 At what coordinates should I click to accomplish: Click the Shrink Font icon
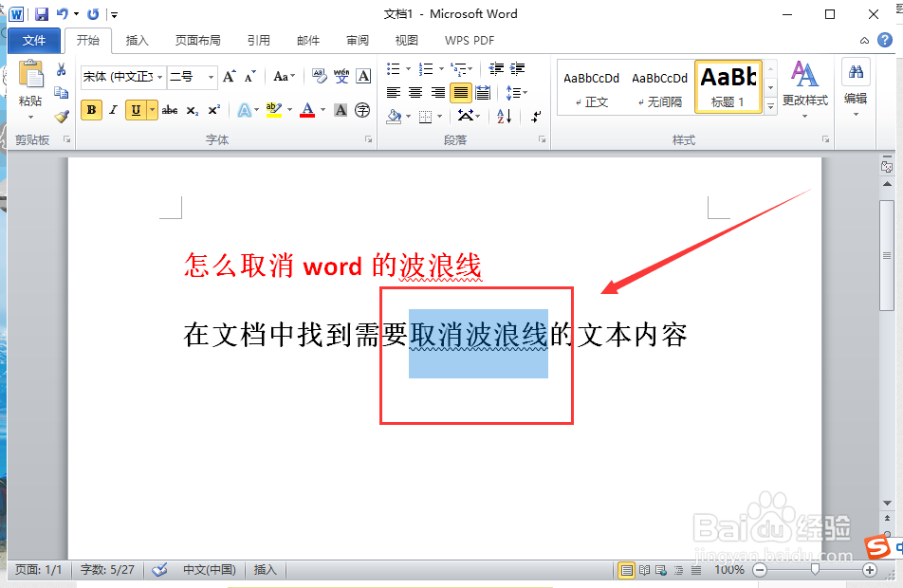[250, 76]
